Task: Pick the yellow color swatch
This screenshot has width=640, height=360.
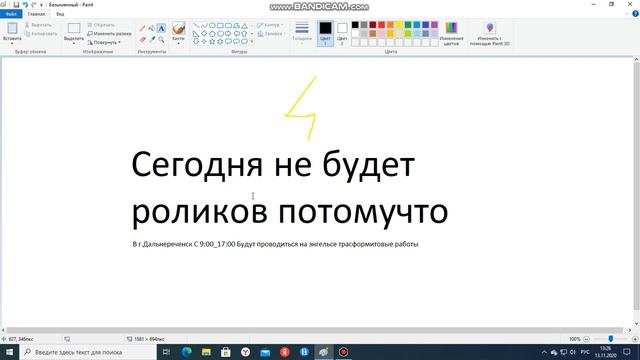Action: point(399,25)
